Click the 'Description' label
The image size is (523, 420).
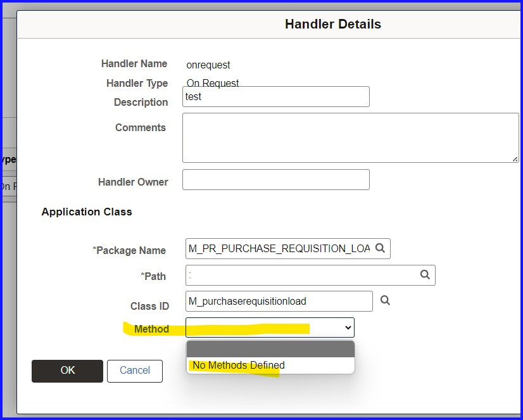tap(141, 102)
